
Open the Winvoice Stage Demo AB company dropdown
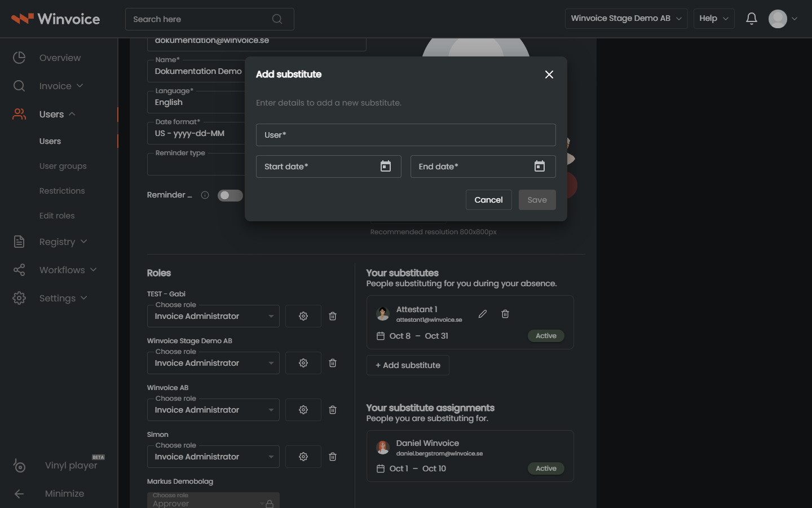(626, 18)
